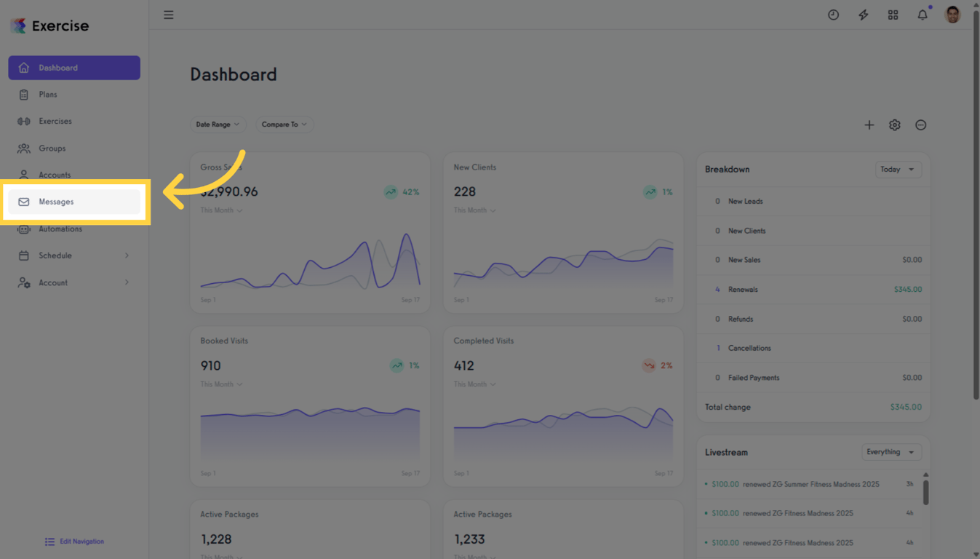
Task: Change Breakdown period from Today
Action: click(x=898, y=170)
